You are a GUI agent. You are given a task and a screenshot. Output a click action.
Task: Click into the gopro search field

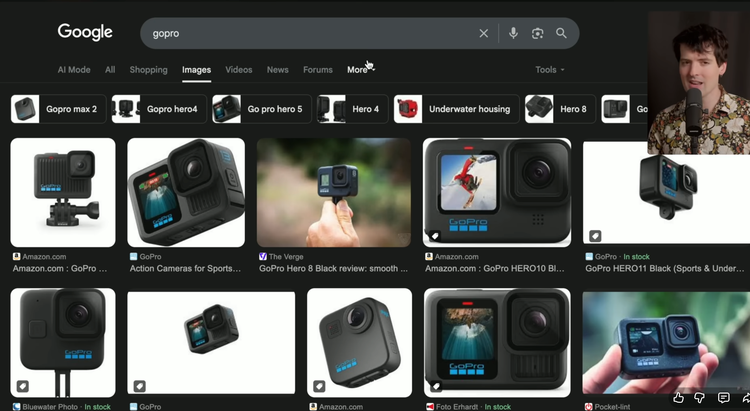click(310, 33)
